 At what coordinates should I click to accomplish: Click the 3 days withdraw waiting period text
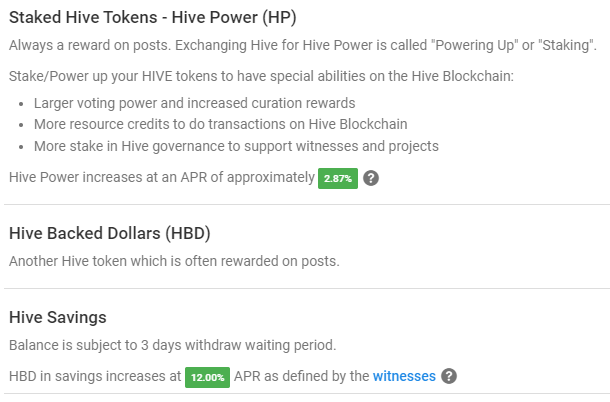point(172,345)
